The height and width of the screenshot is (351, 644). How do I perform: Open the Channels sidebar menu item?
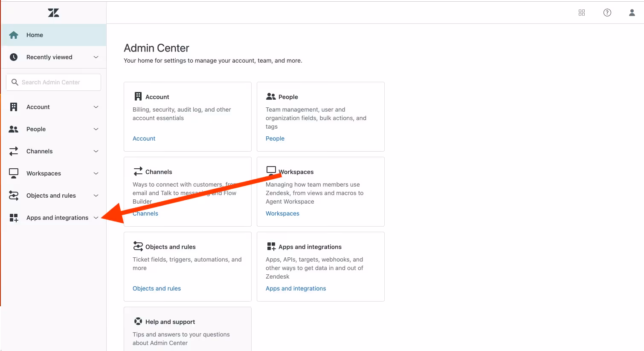54,151
